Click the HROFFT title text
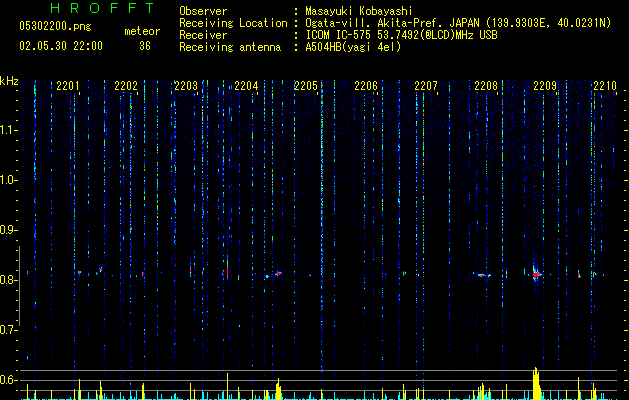Screen dimensions: 629x400 tap(103, 8)
